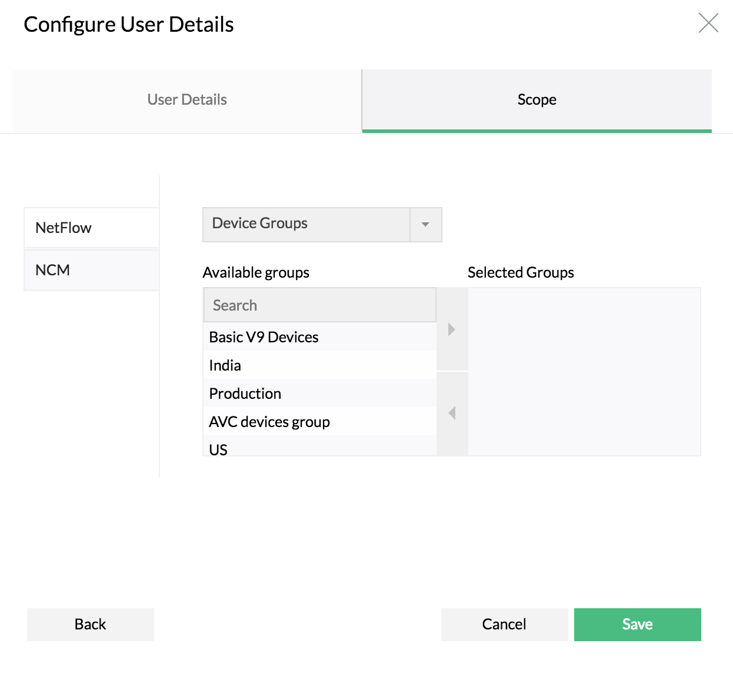Select the Production group
Screen dimensions: 733x700
[x=245, y=393]
